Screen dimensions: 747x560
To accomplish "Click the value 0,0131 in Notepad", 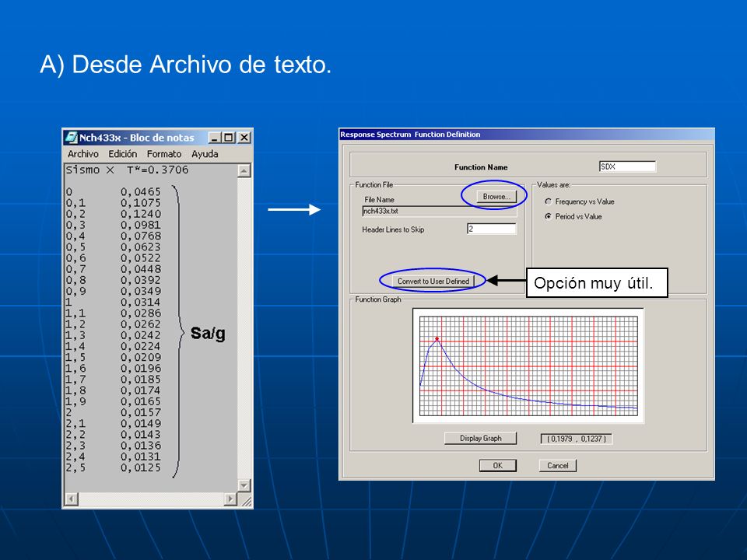I will 141,457.
